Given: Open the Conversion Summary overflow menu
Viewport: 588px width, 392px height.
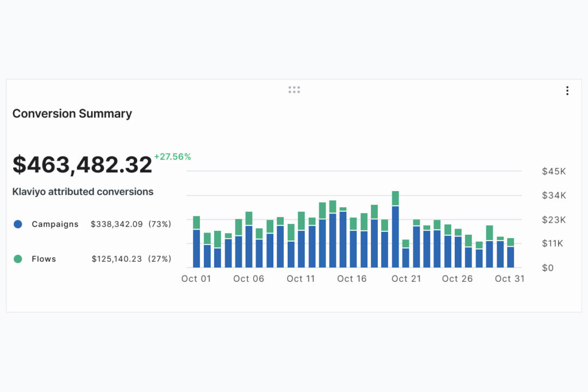Looking at the screenshot, I should pos(567,90).
